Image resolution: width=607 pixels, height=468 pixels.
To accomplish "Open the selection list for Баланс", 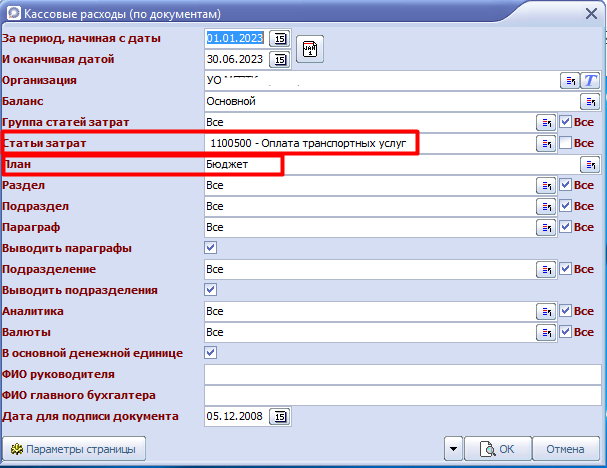I will point(589,101).
